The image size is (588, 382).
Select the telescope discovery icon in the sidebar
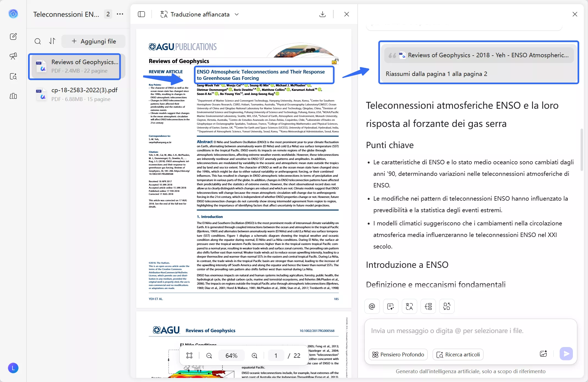pyautogui.click(x=13, y=56)
